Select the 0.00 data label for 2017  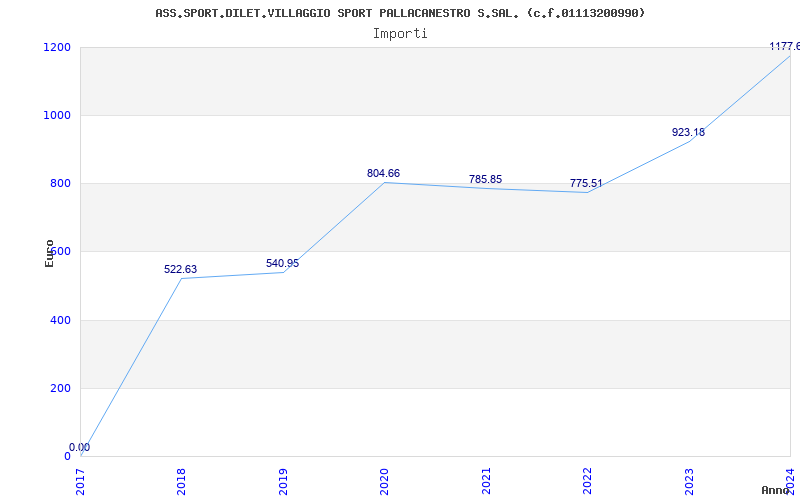coord(79,447)
